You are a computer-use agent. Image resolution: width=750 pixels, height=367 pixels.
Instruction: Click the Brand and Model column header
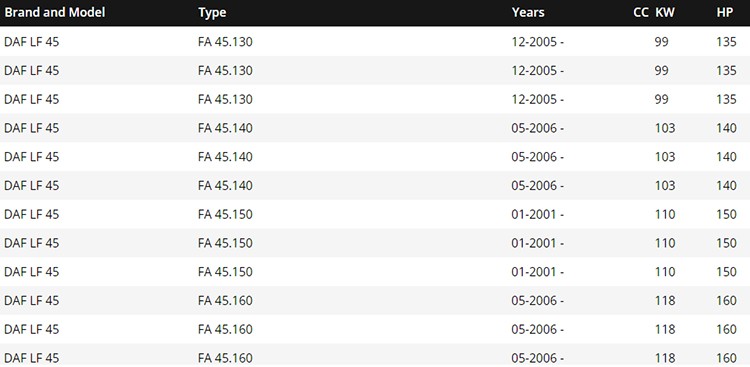pos(55,12)
